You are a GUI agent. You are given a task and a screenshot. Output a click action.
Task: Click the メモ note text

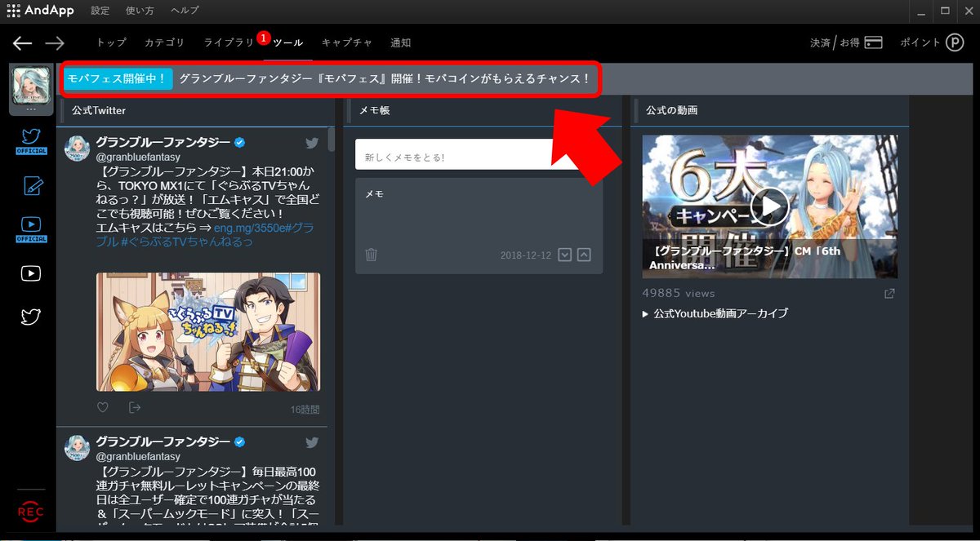pyautogui.click(x=373, y=194)
